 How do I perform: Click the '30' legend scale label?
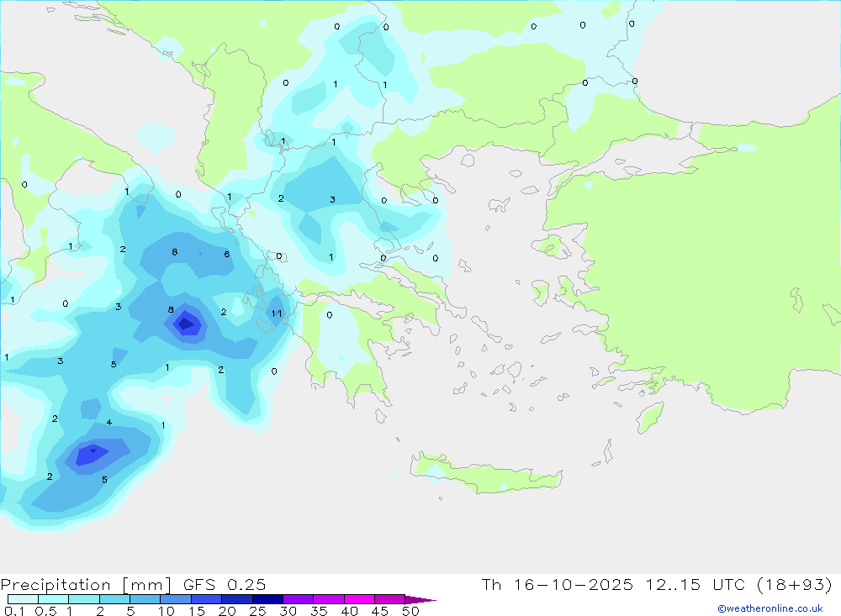click(288, 611)
